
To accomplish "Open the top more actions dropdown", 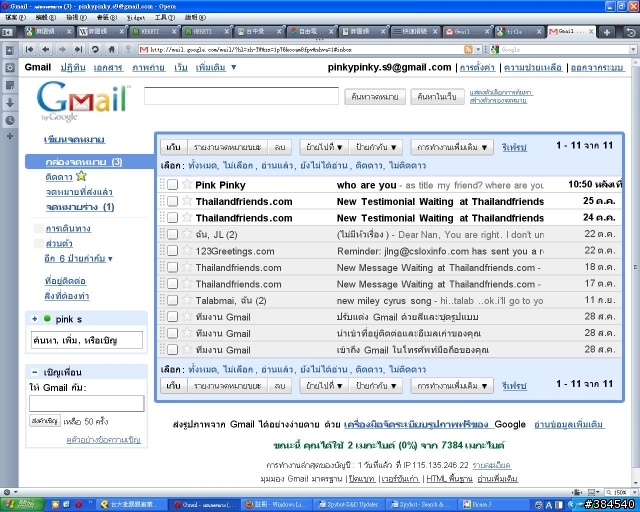I will (x=452, y=147).
